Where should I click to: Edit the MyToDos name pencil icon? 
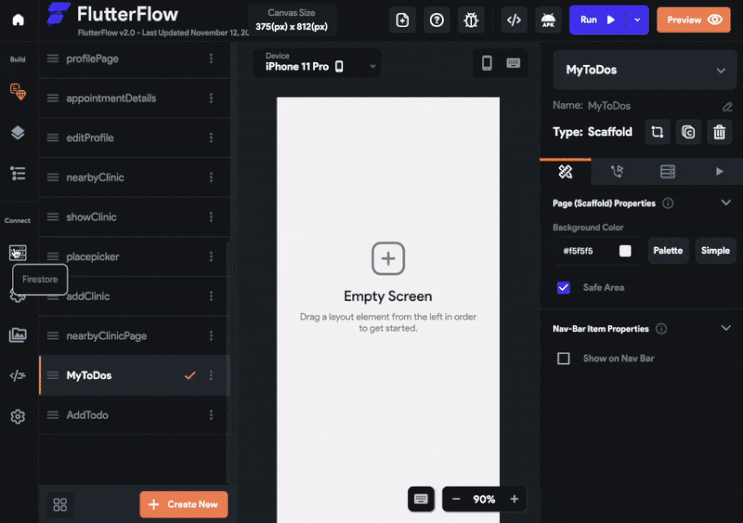pos(727,107)
